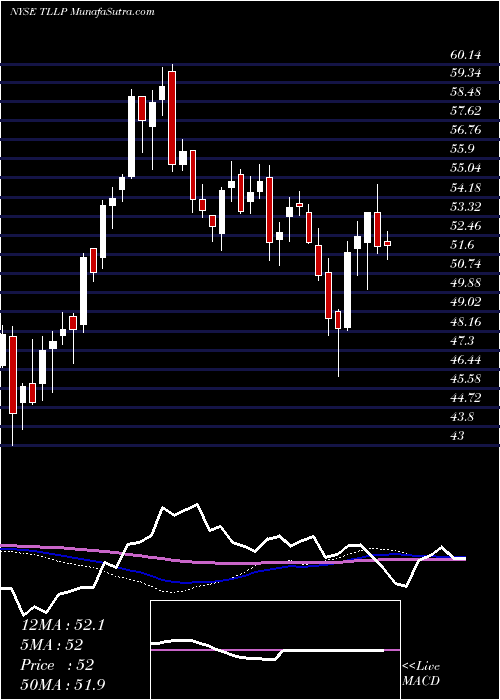Image resolution: width=500 pixels, height=700 pixels.
Task: Click the 45.58 price axis label
Action: pyautogui.click(x=466, y=379)
